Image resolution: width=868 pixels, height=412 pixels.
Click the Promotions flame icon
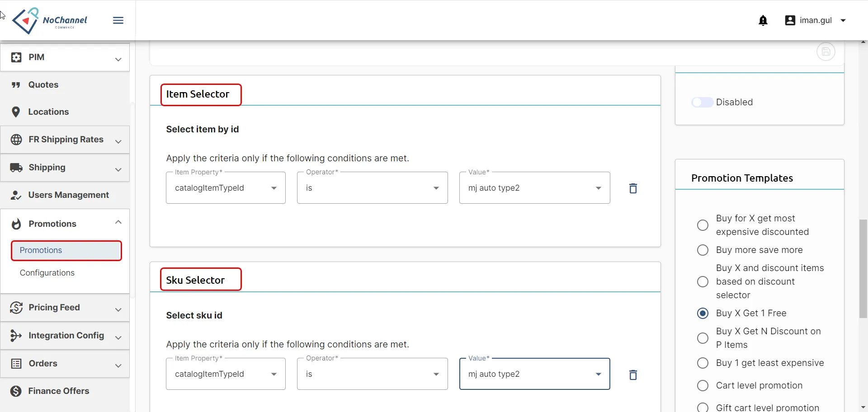tap(16, 224)
